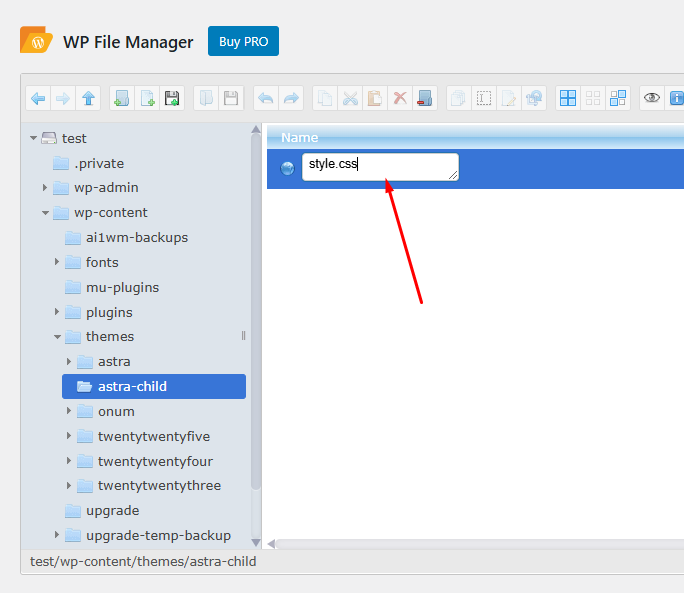
Task: Undo the last action
Action: tap(266, 98)
